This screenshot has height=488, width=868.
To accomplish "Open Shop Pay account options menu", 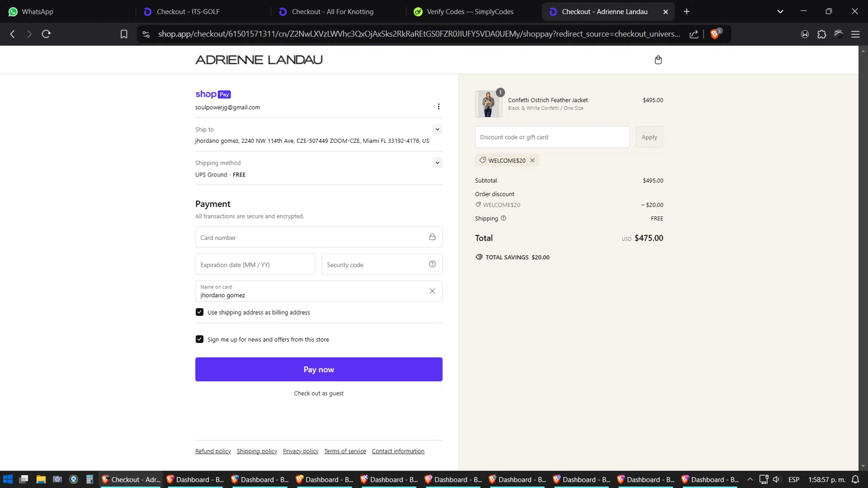I will pos(439,106).
